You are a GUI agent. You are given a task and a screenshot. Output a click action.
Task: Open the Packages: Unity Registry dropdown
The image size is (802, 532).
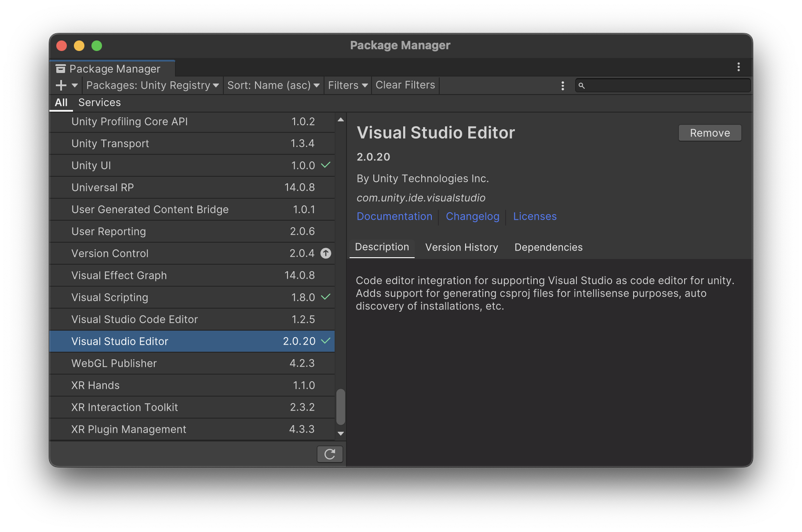tap(152, 85)
